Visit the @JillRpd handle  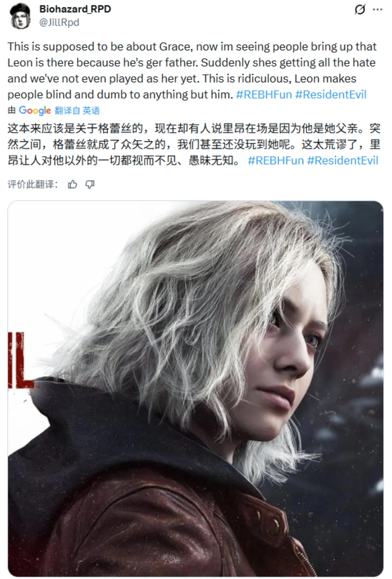click(59, 22)
